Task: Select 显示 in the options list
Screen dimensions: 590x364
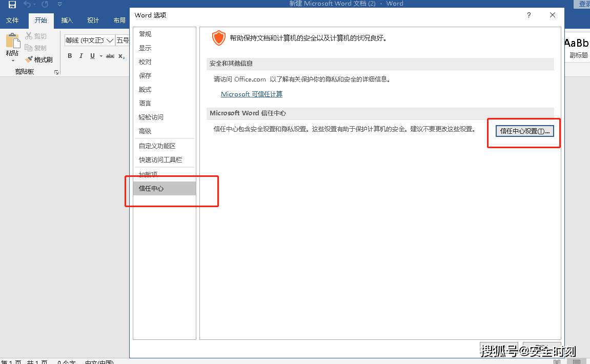Action: 165,48
